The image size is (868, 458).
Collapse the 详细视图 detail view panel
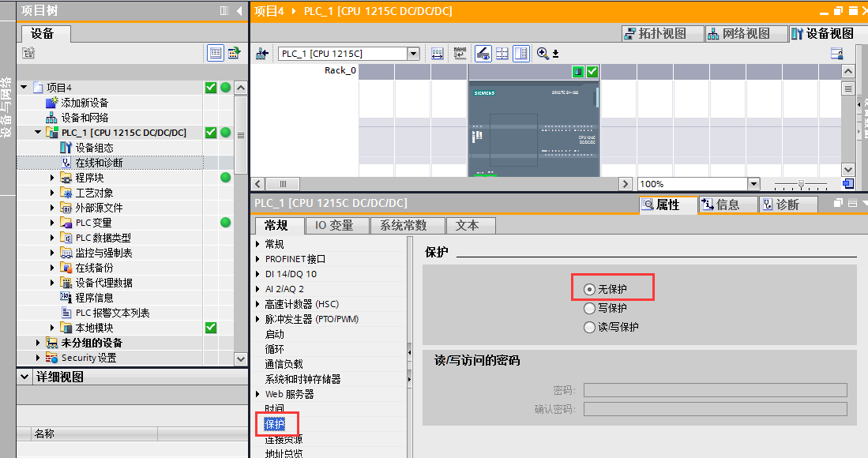(x=24, y=377)
